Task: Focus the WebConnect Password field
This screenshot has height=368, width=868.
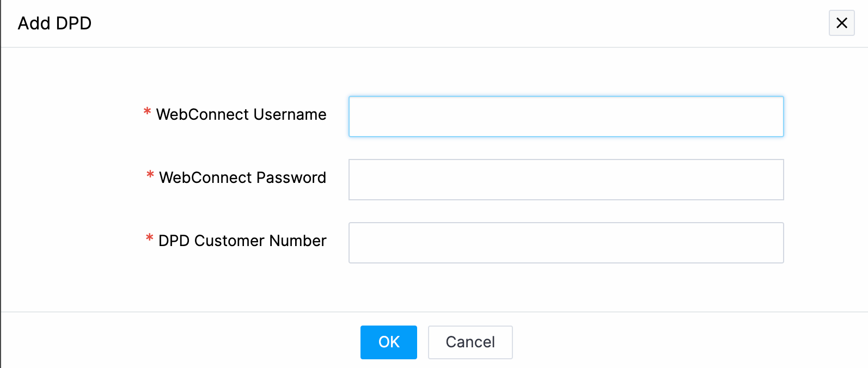Action: pos(566,180)
